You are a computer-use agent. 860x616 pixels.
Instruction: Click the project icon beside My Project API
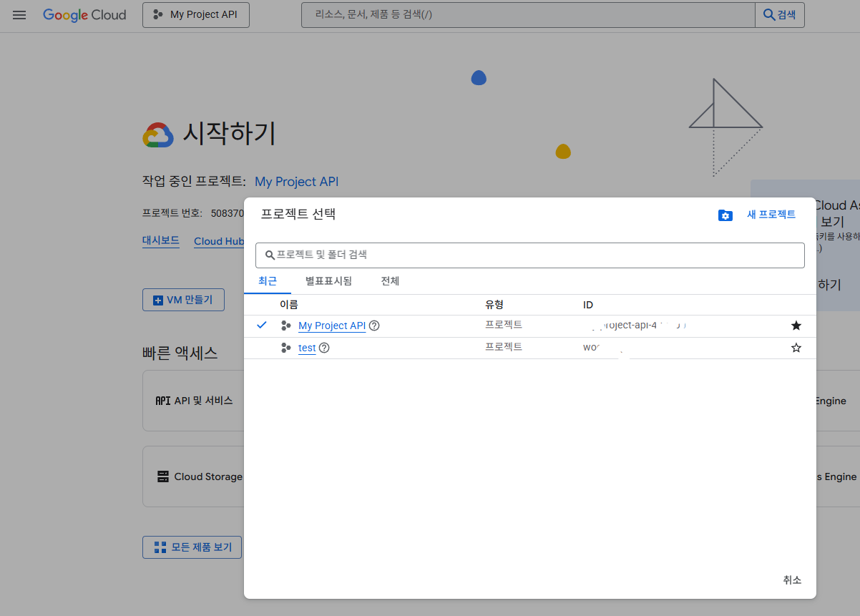286,326
